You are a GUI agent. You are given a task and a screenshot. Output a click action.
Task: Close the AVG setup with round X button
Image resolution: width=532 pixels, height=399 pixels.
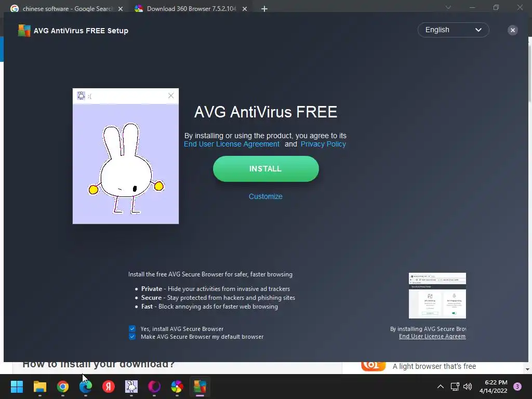pos(512,30)
